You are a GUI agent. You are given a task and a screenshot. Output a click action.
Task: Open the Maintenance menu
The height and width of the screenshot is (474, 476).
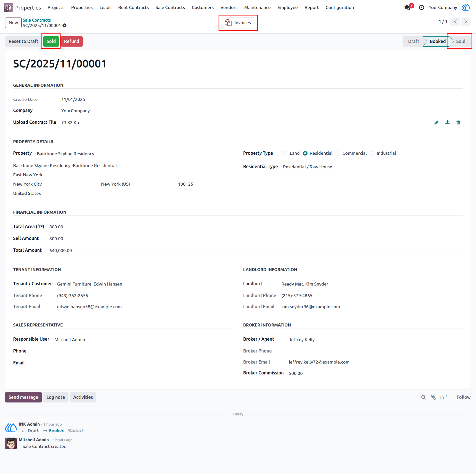click(x=257, y=7)
